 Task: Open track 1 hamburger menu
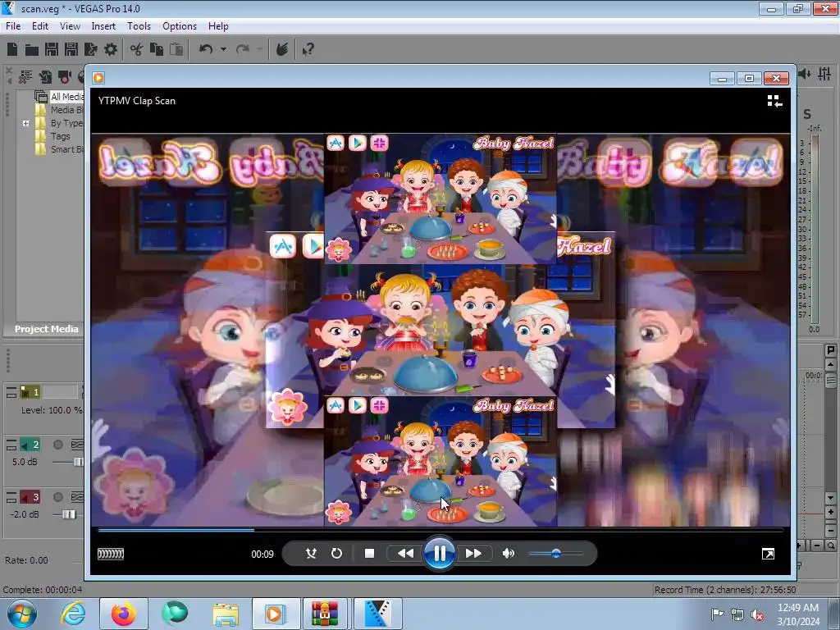pos(11,393)
